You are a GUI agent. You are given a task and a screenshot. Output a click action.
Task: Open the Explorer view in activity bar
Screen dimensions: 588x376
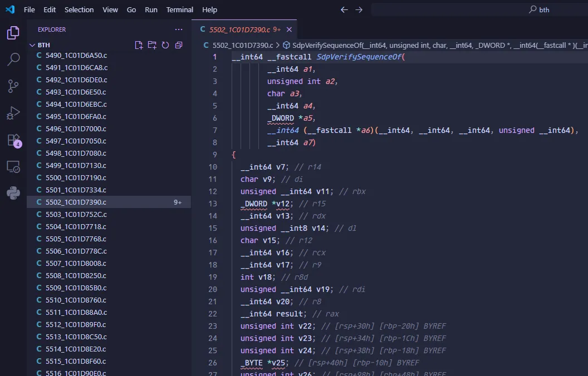pos(13,33)
